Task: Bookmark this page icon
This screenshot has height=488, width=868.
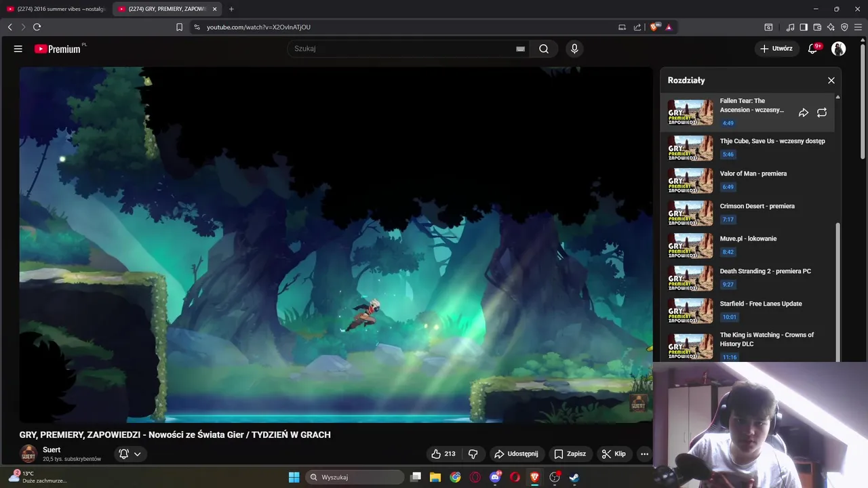Action: point(179,27)
